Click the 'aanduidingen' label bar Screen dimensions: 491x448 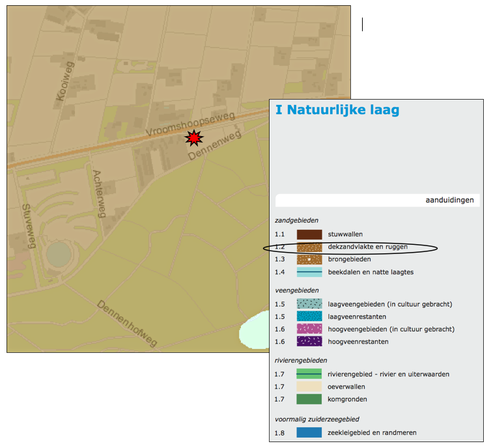377,200
